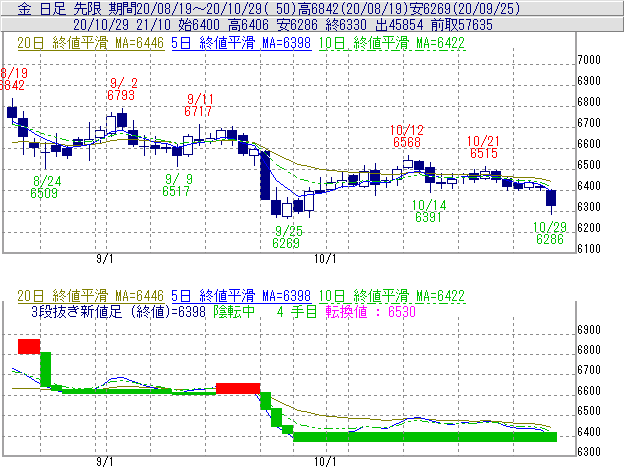Click the 10/12 high label 6568
Image resolution: width=624 pixels, height=473 pixels.
tap(407, 142)
